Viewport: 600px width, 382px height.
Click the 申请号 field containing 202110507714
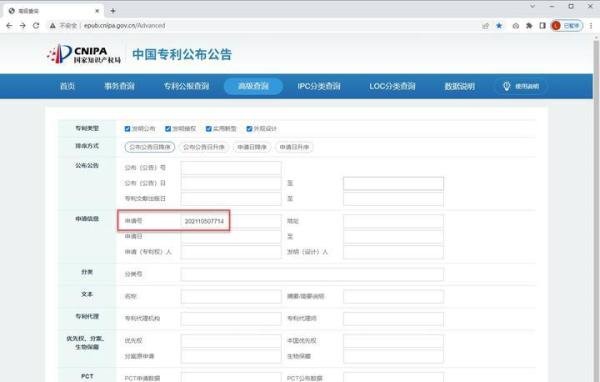[231, 221]
